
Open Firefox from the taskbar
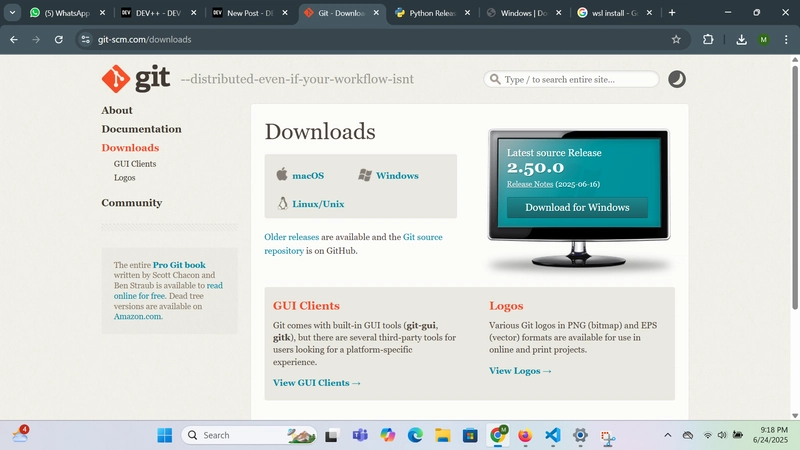(x=525, y=435)
